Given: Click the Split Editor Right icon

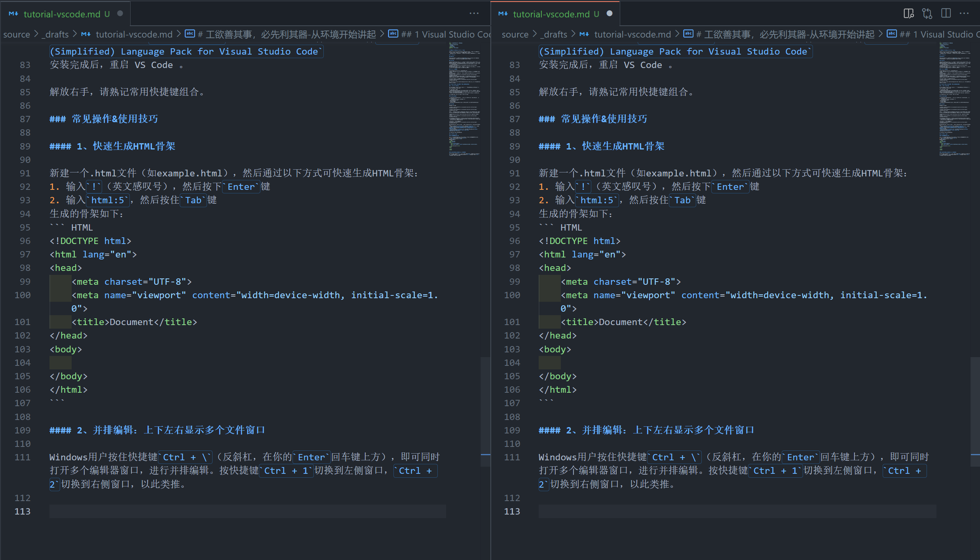Looking at the screenshot, I should pos(946,14).
